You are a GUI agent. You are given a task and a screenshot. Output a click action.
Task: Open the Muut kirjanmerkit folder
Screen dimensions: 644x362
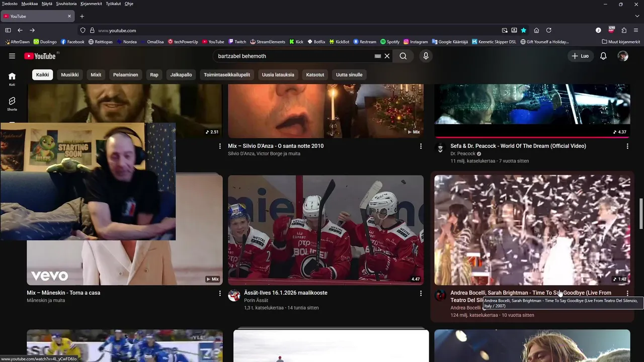(621, 42)
